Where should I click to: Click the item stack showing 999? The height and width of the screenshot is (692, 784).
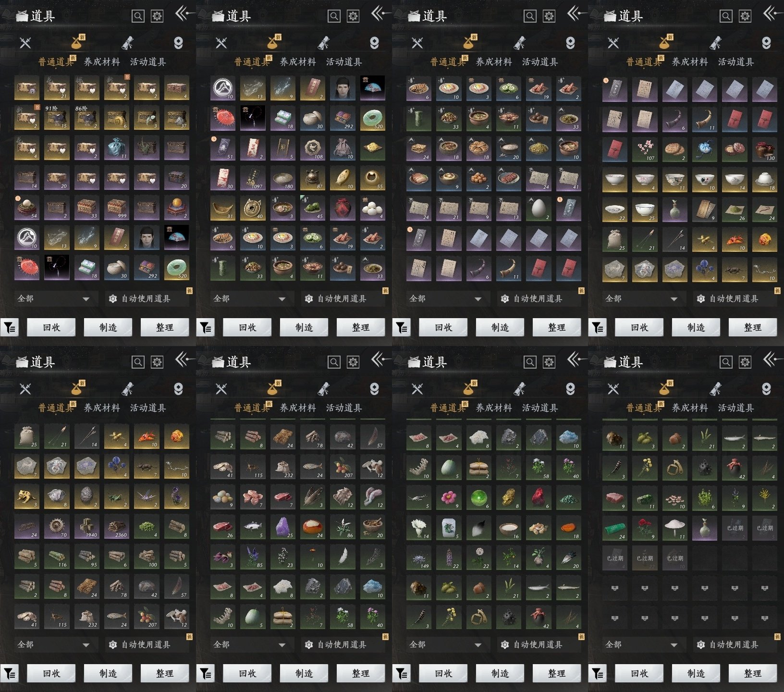(117, 208)
